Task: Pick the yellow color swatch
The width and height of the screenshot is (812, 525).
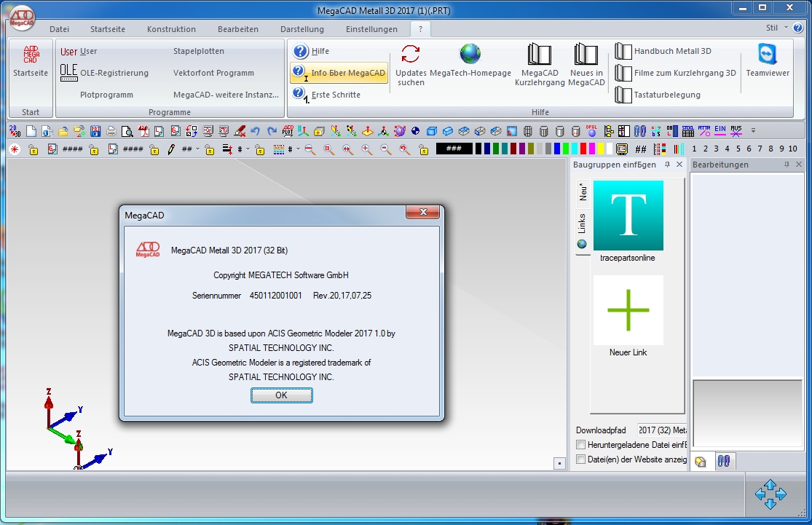Action: click(601, 149)
